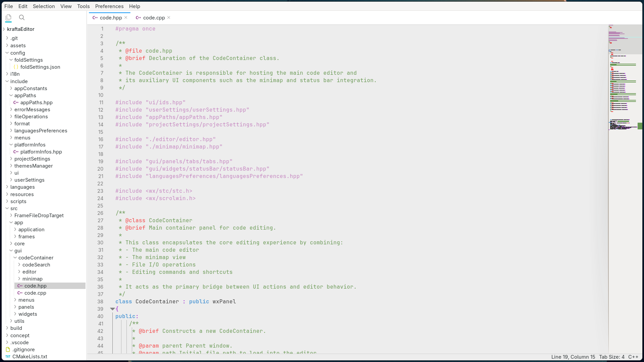Screen dimensions: 644x362
Task: Click the C++ icon beside appPaths.hpp
Action: click(16, 103)
